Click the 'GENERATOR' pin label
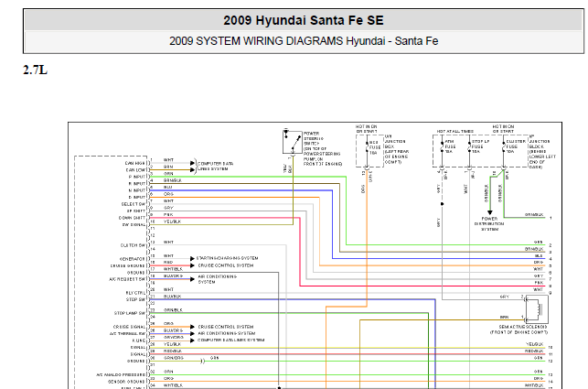 (x=133, y=259)
